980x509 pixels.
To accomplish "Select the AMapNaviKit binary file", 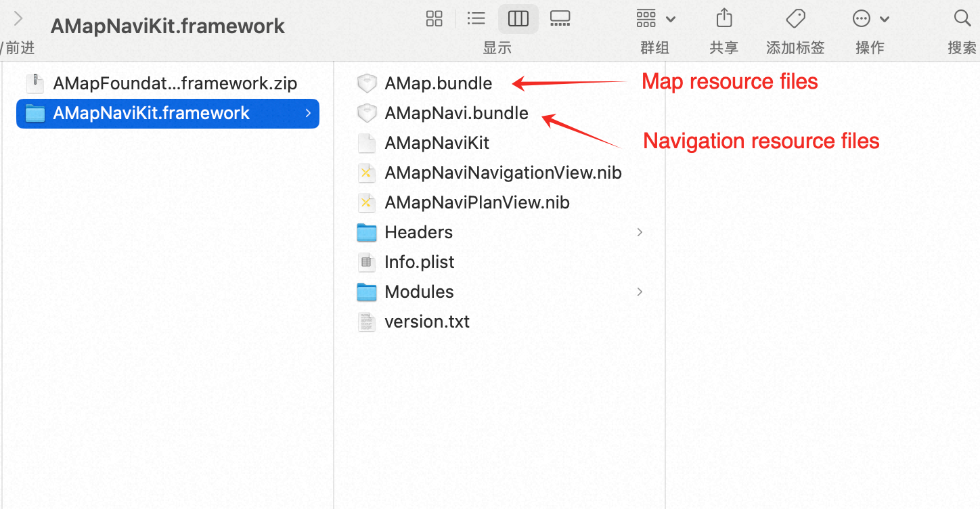I will [437, 143].
